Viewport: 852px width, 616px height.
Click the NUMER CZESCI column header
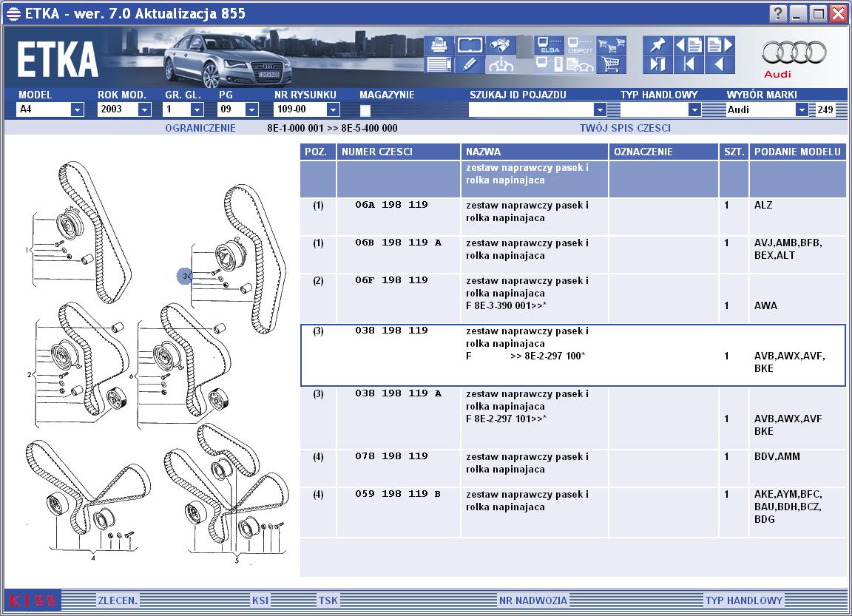coord(399,152)
